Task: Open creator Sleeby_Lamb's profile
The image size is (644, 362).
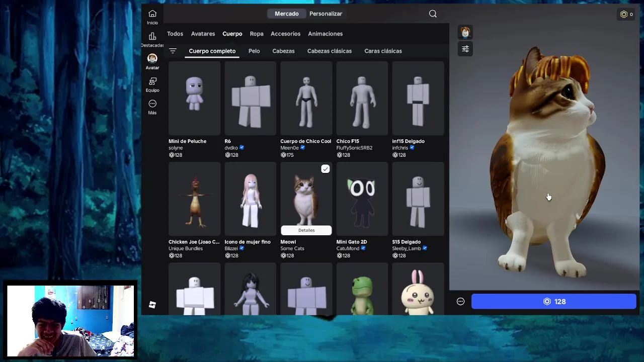Action: tap(407, 248)
